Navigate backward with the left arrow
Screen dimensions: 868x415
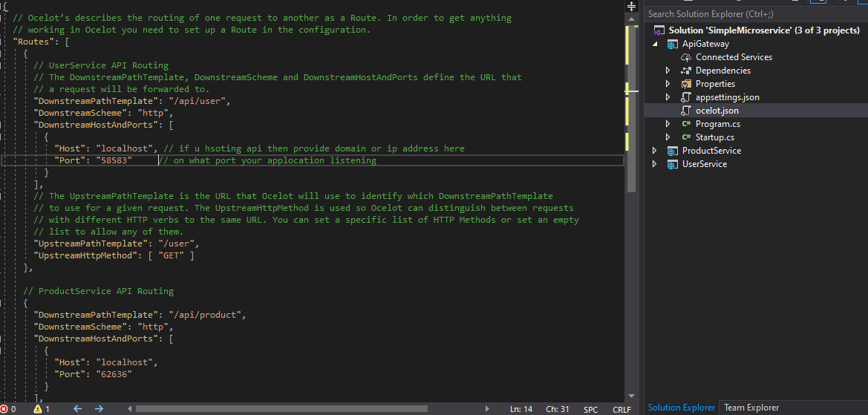[77, 409]
